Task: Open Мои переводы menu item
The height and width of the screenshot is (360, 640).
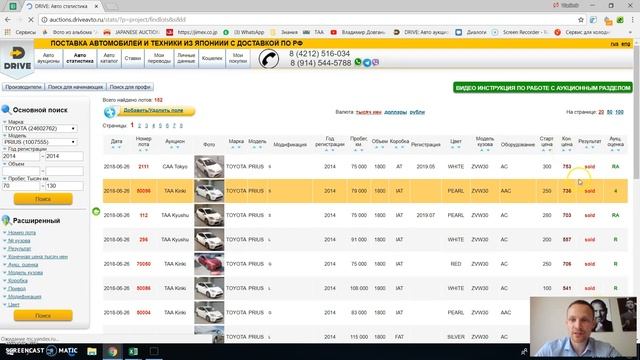Action: [x=159, y=58]
